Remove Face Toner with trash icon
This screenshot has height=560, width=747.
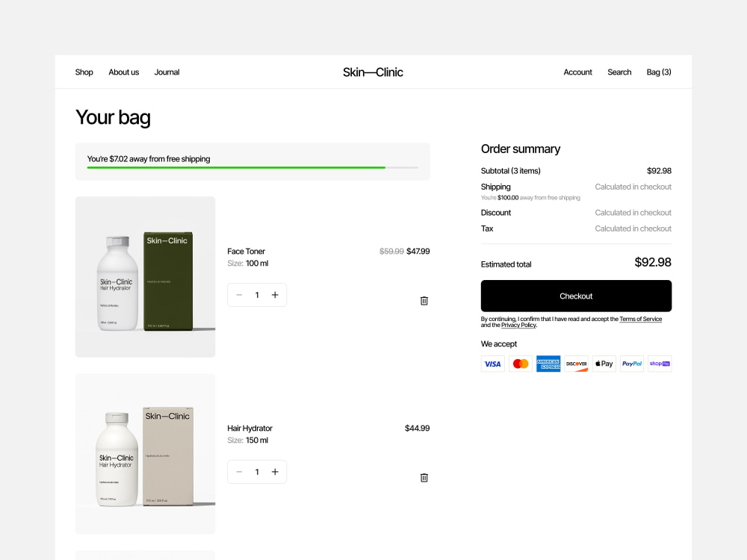424,301
